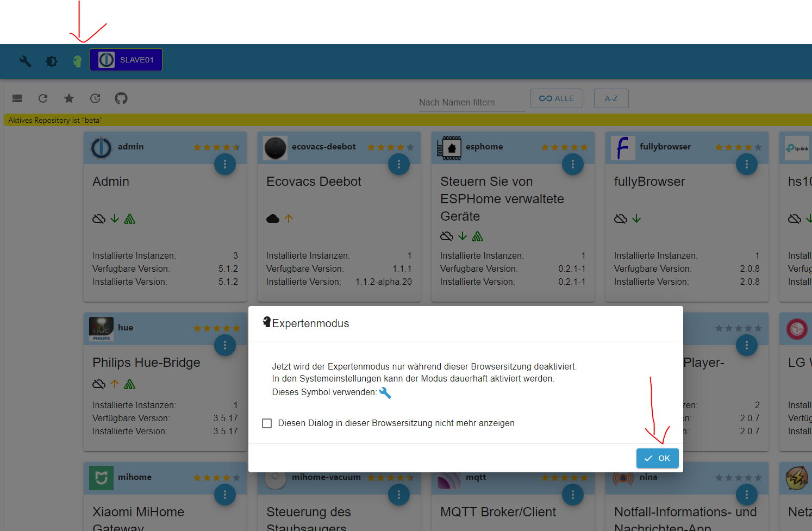
Task: Open nina adapter options menu
Action: pyautogui.click(x=747, y=495)
